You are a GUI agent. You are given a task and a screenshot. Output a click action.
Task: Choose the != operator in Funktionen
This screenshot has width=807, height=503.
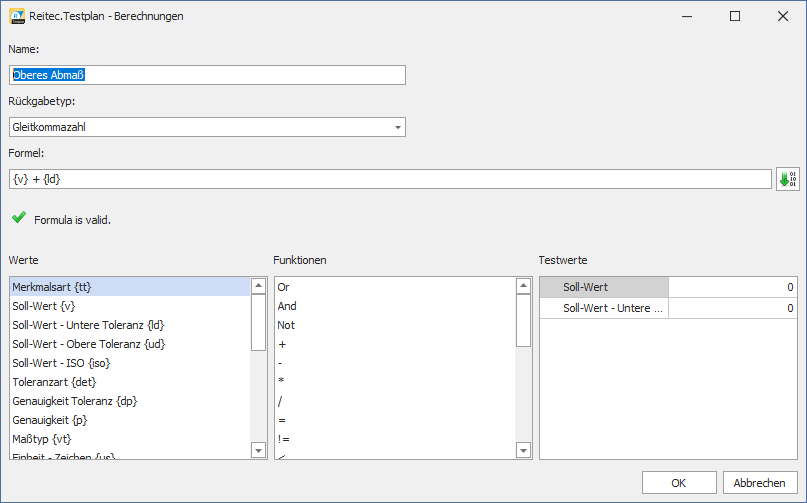click(x=394, y=439)
